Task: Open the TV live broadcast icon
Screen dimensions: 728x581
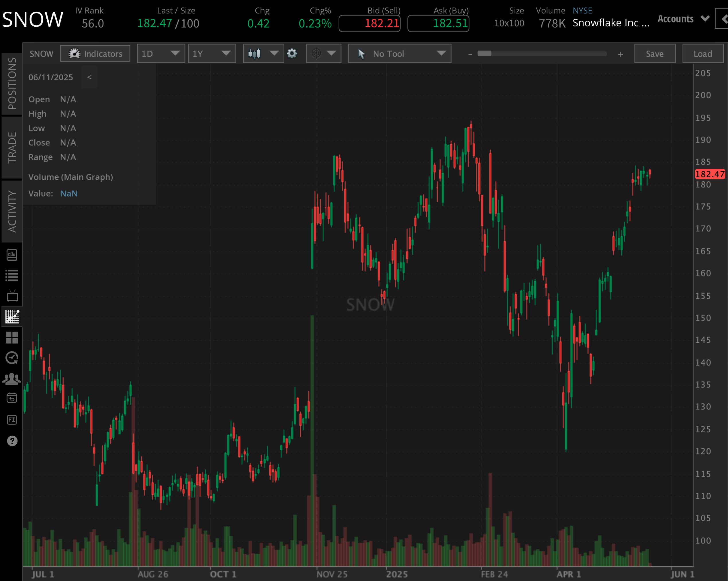Action: 12,296
